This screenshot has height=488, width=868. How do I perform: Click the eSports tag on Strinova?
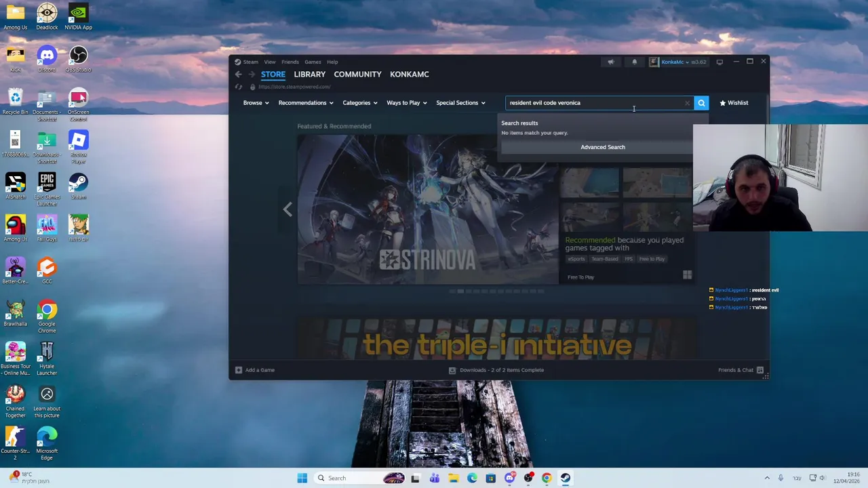(x=576, y=259)
